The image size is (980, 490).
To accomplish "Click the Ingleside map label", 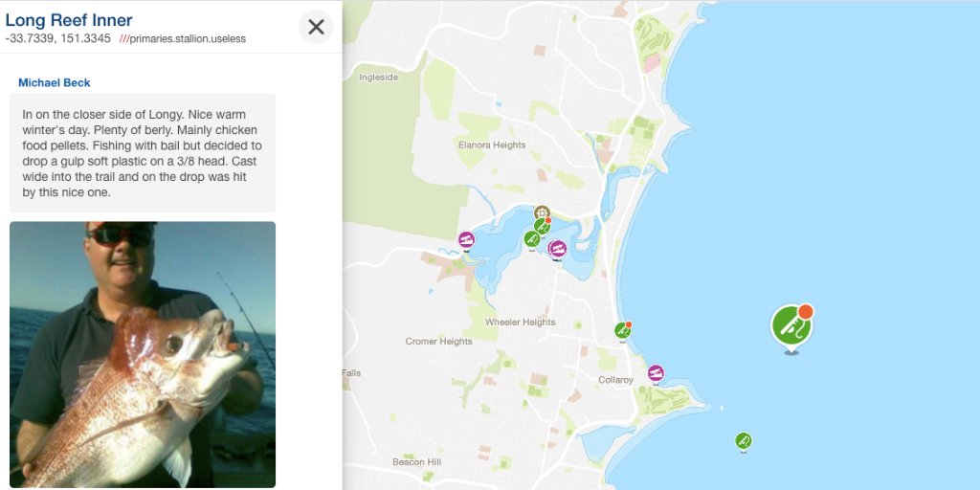I will (379, 78).
